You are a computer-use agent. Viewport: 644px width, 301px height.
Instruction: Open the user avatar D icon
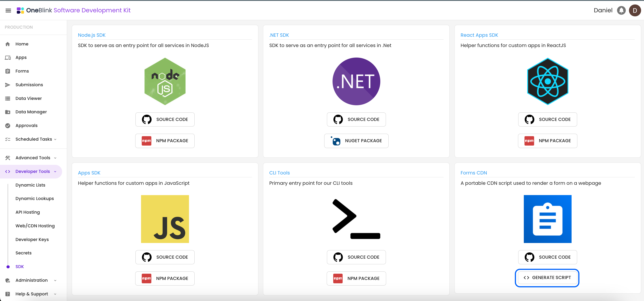point(635,10)
